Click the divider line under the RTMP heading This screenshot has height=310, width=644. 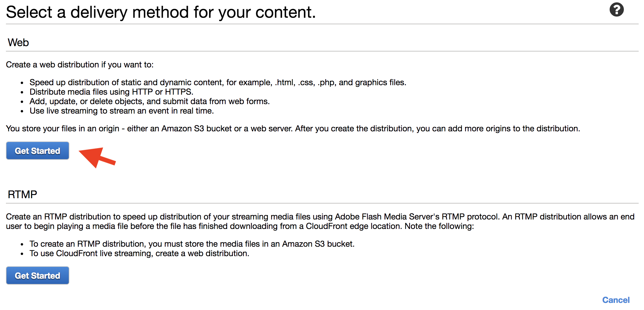tap(322, 203)
